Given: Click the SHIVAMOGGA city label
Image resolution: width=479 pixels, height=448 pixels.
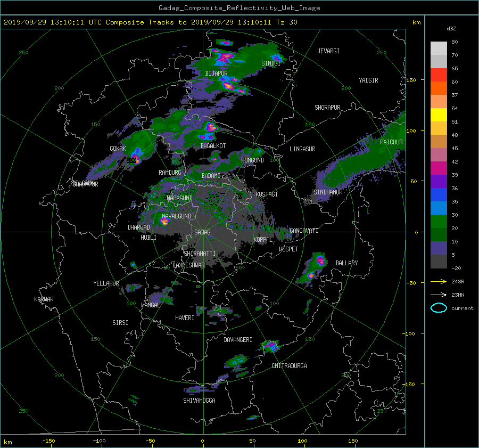Looking at the screenshot, I should (199, 401).
